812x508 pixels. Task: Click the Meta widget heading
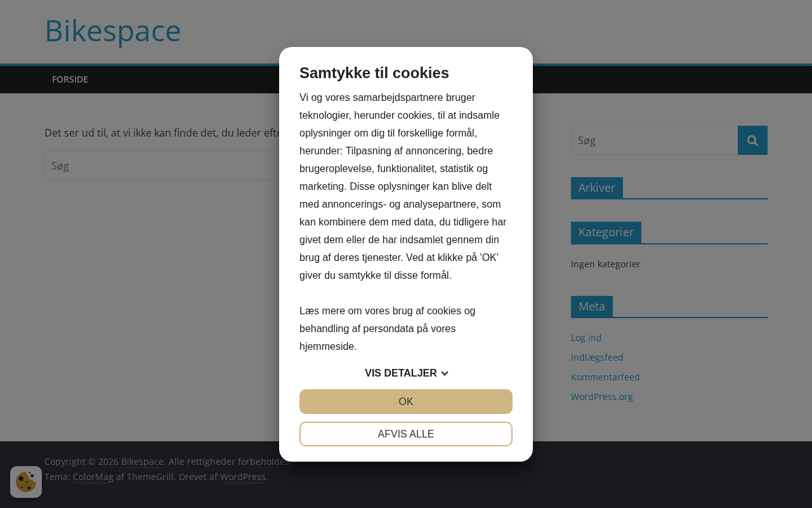(591, 307)
